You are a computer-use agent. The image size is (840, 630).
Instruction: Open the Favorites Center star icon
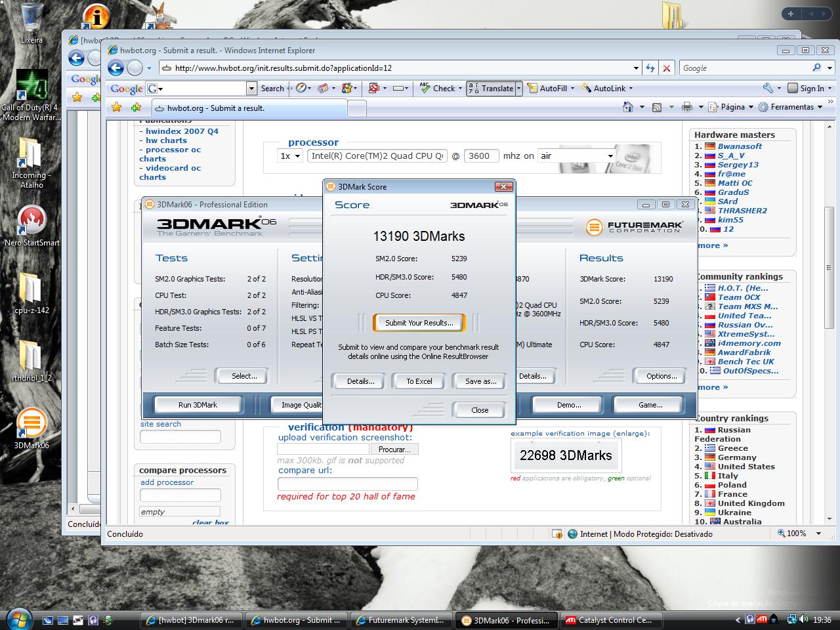click(x=116, y=107)
